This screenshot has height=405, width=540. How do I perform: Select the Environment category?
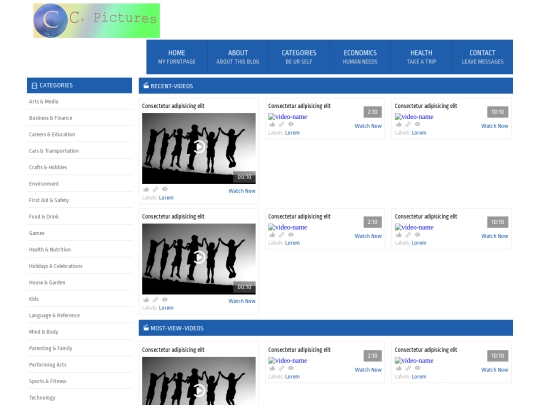[44, 184]
